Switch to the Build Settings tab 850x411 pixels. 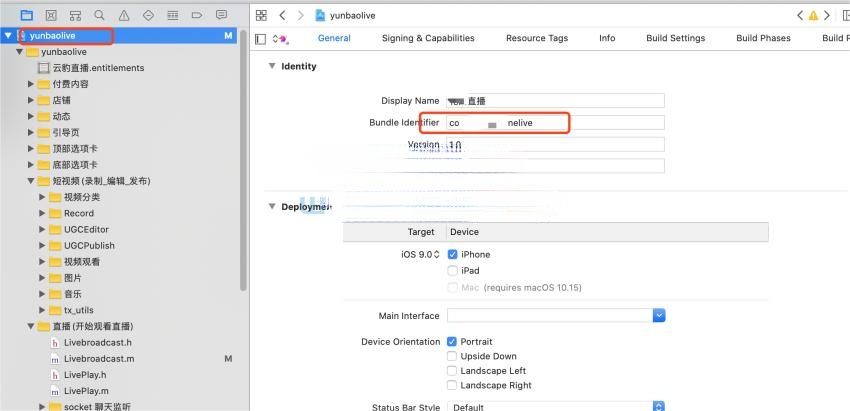[x=675, y=38]
